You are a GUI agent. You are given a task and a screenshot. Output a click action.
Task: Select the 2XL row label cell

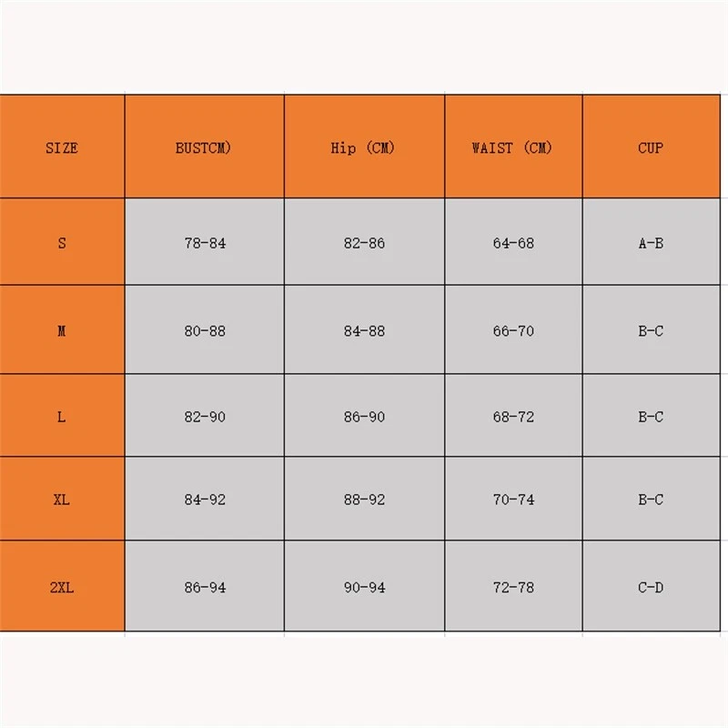[62, 587]
